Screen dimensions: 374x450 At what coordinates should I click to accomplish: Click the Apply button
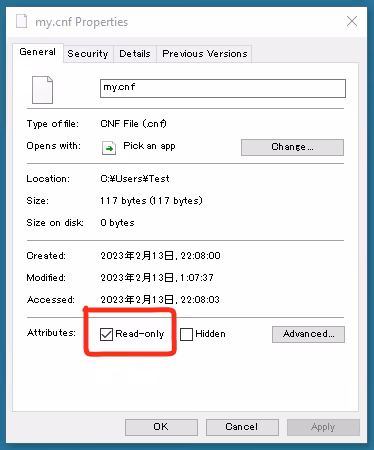click(323, 427)
